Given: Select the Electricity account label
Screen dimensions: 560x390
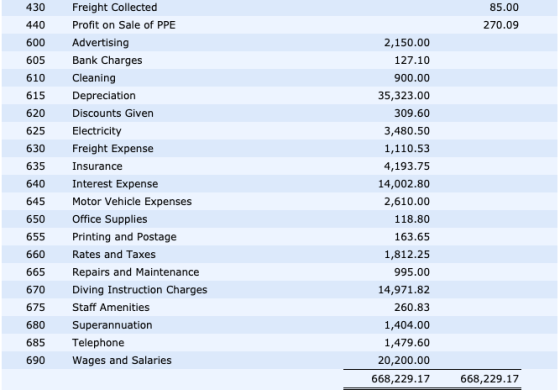Looking at the screenshot, I should point(97,131).
